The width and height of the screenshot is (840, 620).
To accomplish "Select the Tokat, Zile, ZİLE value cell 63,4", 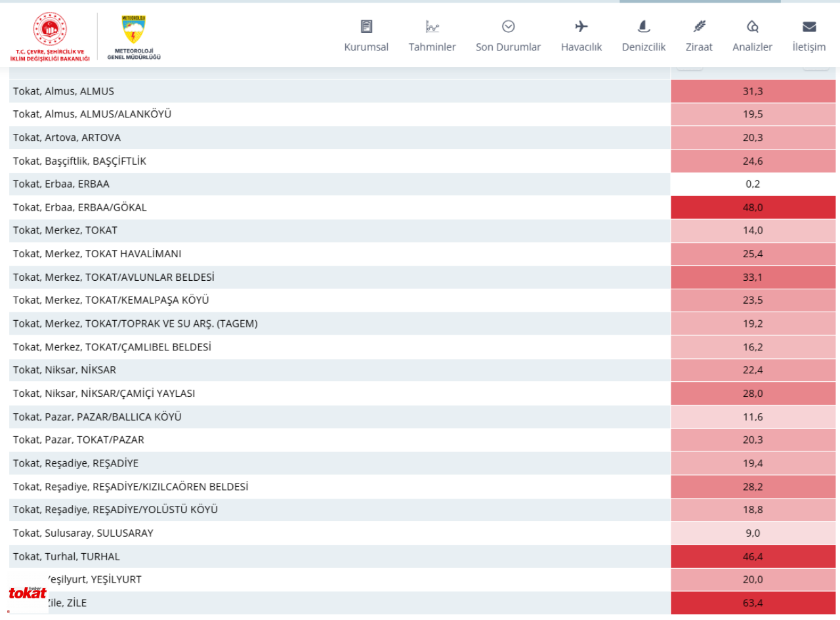I will click(753, 603).
